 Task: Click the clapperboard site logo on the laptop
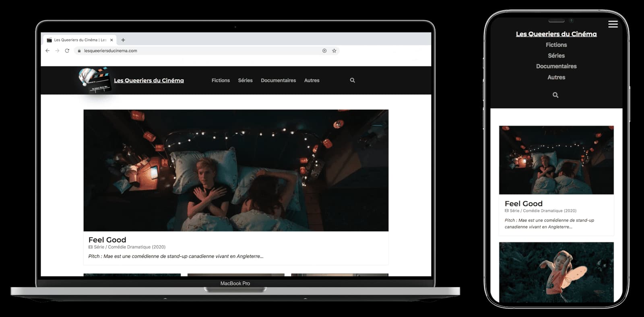point(95,80)
